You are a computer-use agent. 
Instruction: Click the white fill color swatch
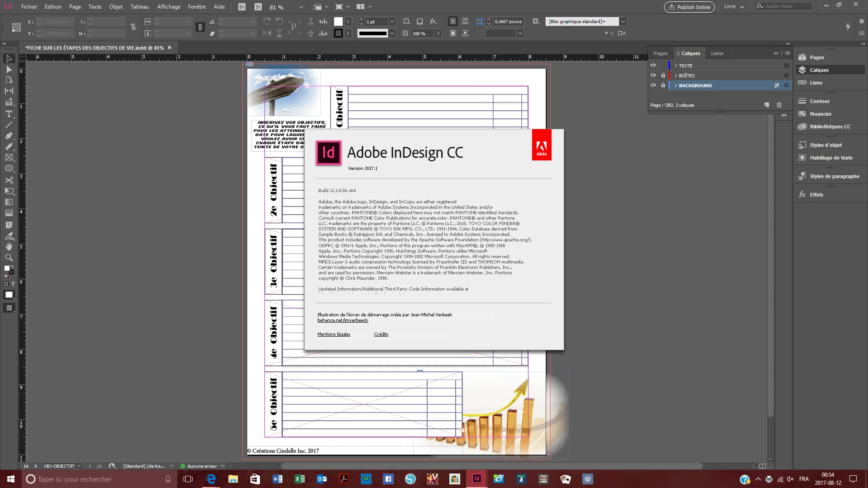point(338,22)
